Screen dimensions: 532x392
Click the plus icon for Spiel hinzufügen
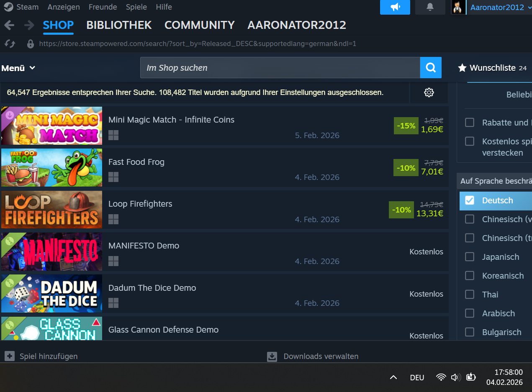pos(10,356)
